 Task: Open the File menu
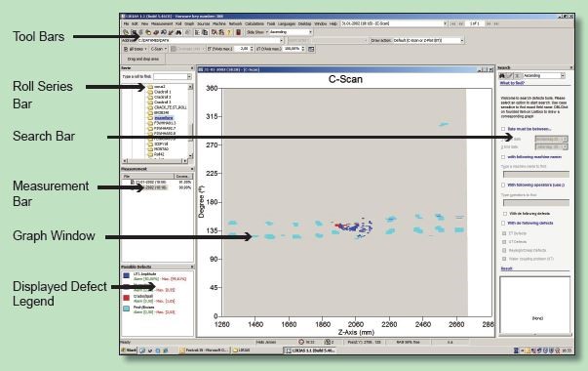pyautogui.click(x=127, y=23)
